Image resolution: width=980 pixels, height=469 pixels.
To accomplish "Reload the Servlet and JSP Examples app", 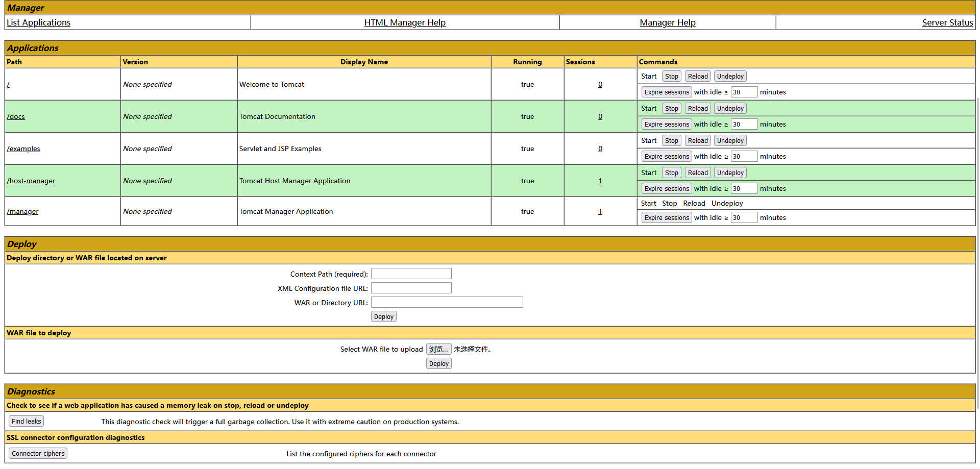I will pos(698,140).
